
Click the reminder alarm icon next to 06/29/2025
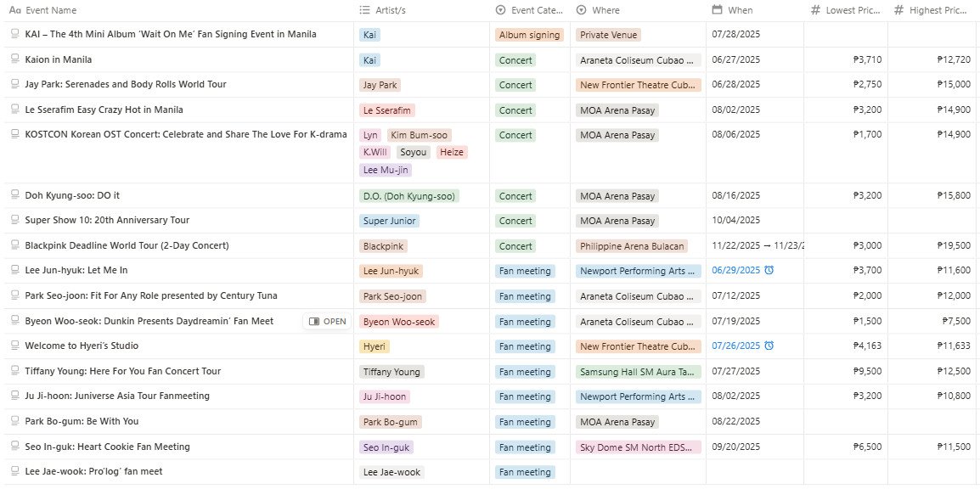pos(769,271)
